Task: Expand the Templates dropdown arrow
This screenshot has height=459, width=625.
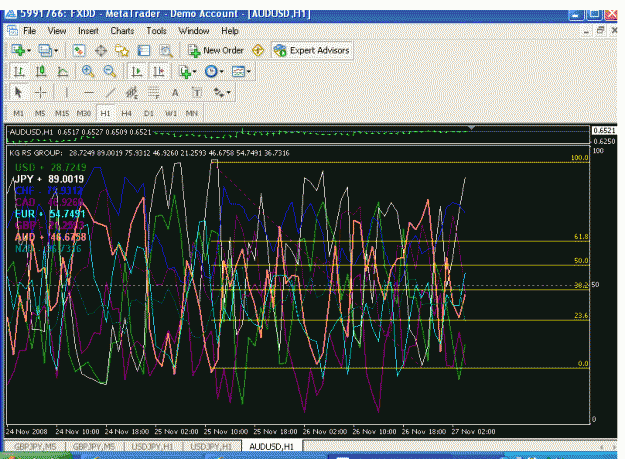Action: click(249, 72)
